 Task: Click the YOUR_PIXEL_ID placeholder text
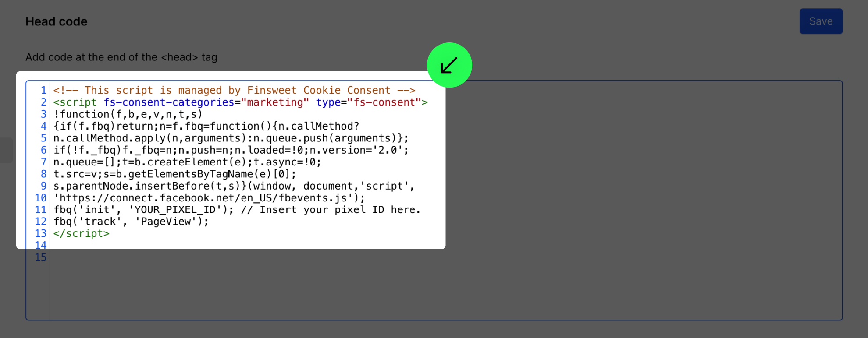[x=175, y=210]
